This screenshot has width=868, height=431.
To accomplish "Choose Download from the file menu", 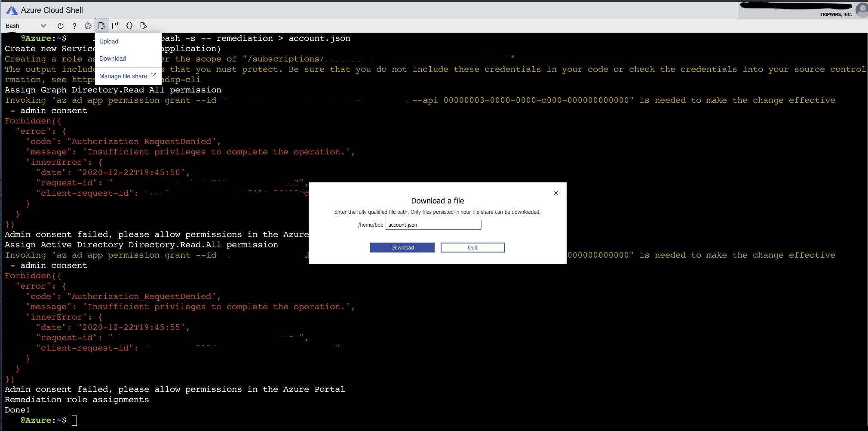I will click(113, 58).
